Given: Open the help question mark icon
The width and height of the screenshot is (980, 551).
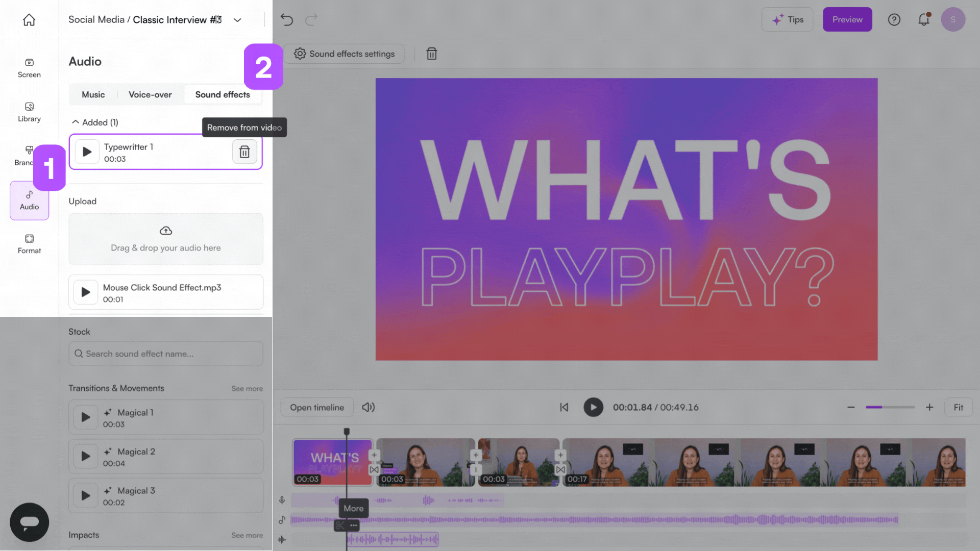Looking at the screenshot, I should [x=894, y=20].
